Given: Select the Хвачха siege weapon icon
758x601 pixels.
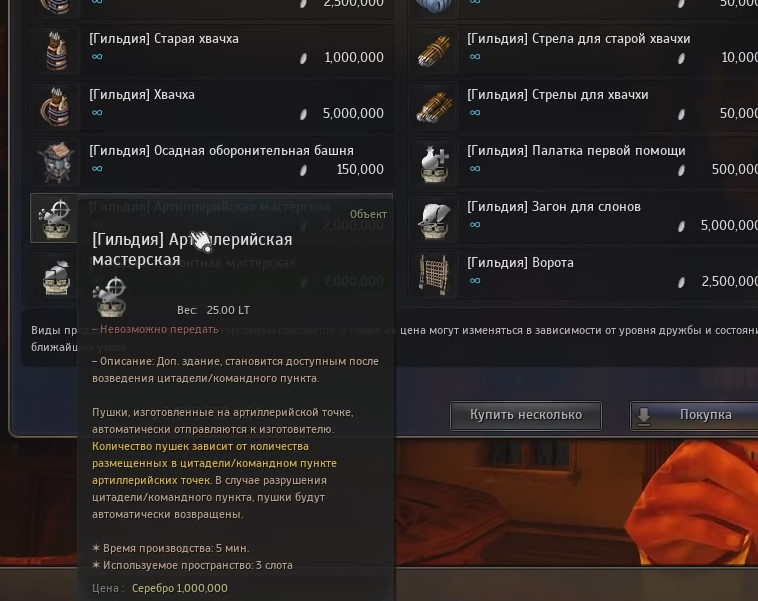Looking at the screenshot, I should coord(56,106).
